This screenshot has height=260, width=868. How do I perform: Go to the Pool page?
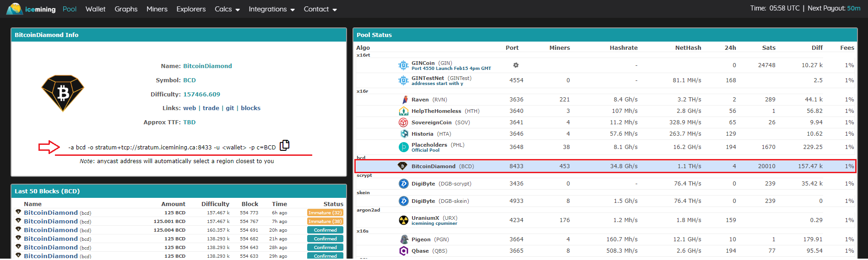click(x=70, y=9)
